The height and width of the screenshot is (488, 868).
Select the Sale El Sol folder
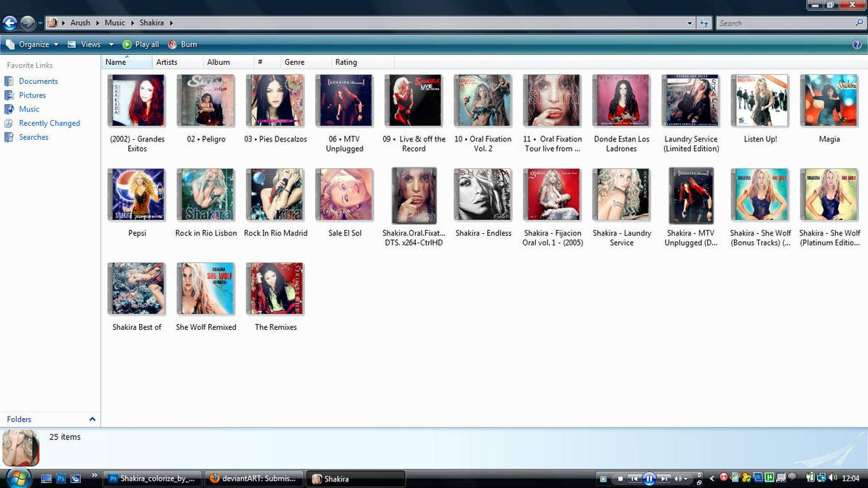click(x=344, y=203)
